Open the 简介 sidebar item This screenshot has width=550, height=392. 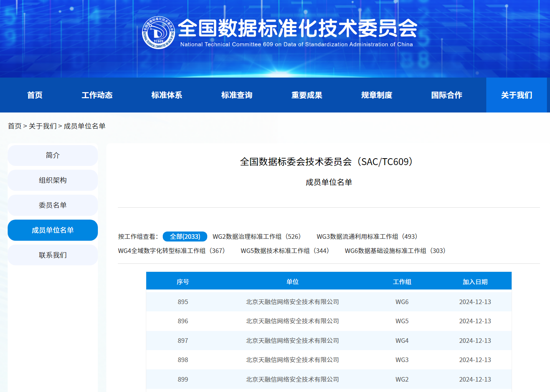click(x=53, y=155)
